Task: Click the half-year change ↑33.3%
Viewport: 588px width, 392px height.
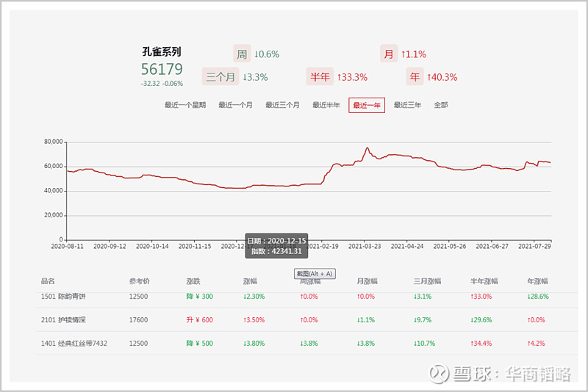Action: (352, 77)
